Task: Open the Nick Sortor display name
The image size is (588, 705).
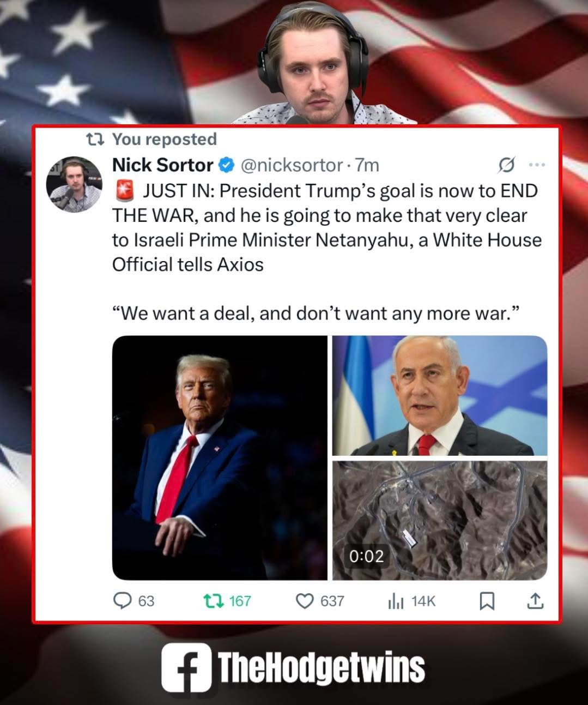Action: [162, 164]
